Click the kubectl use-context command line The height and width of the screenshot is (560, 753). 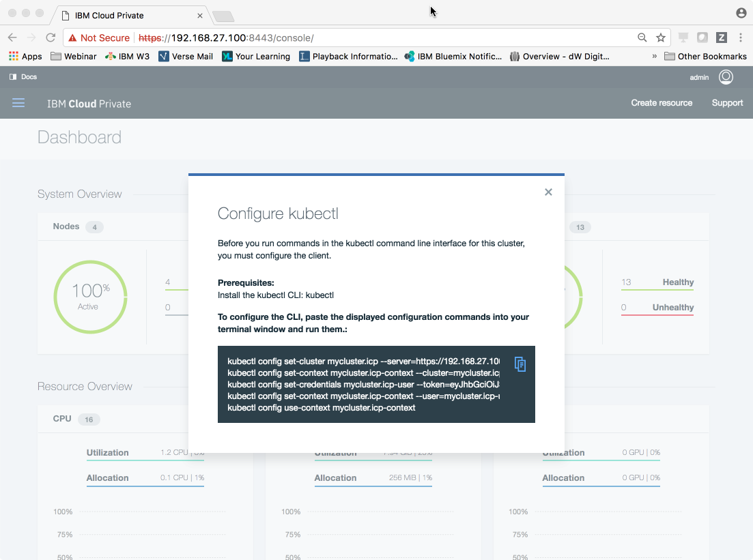[x=322, y=408]
